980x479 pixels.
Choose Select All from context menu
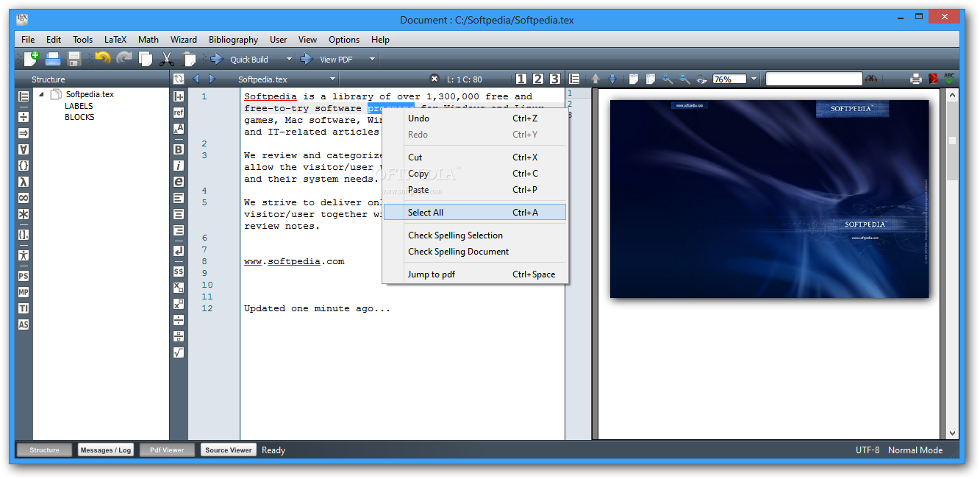(x=474, y=212)
